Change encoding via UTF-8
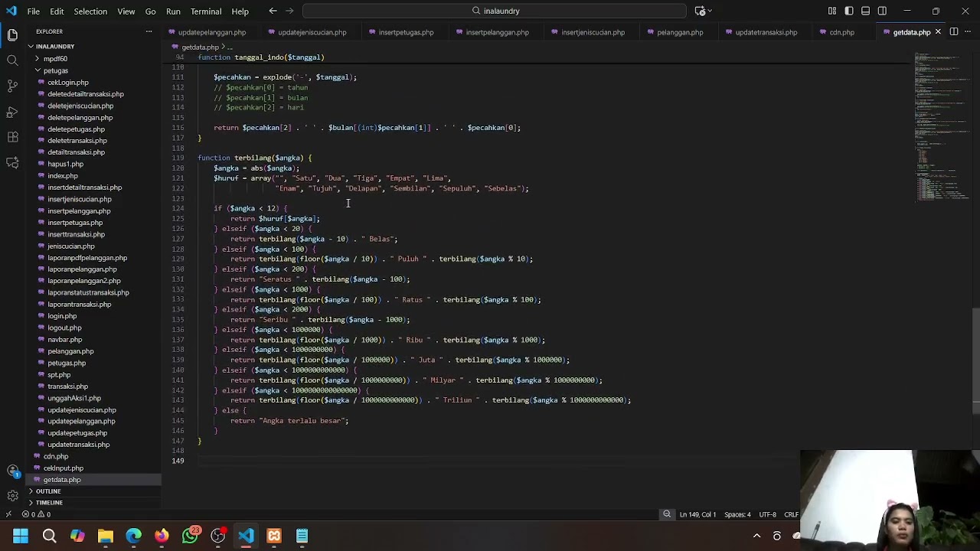This screenshot has height=551, width=980. click(x=768, y=514)
